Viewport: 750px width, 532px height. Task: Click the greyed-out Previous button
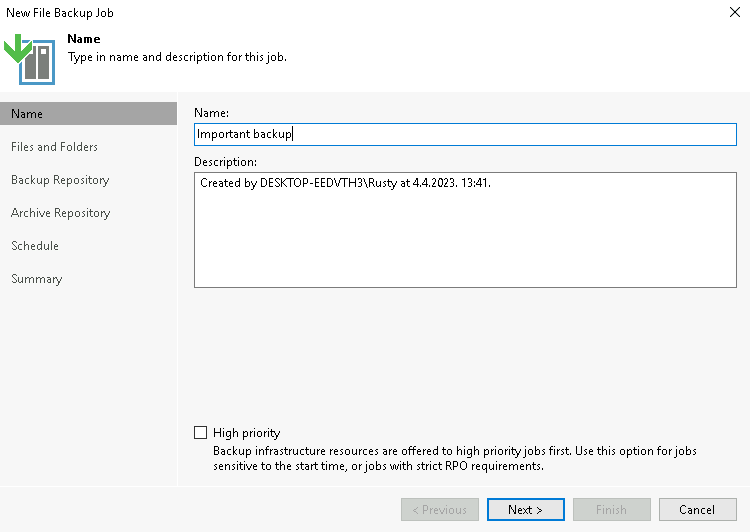click(x=440, y=510)
